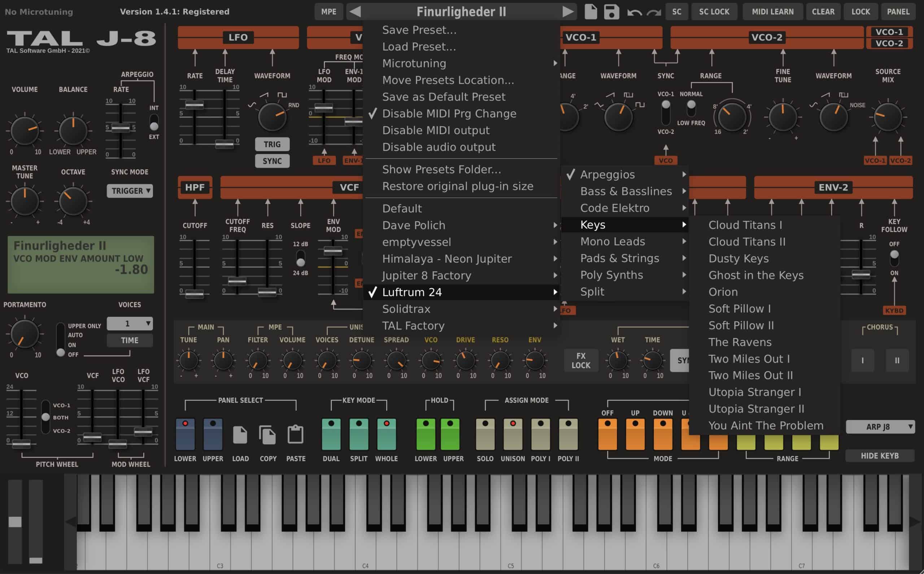Click the DRIVE knob
The image size is (924, 574).
pyautogui.click(x=465, y=361)
